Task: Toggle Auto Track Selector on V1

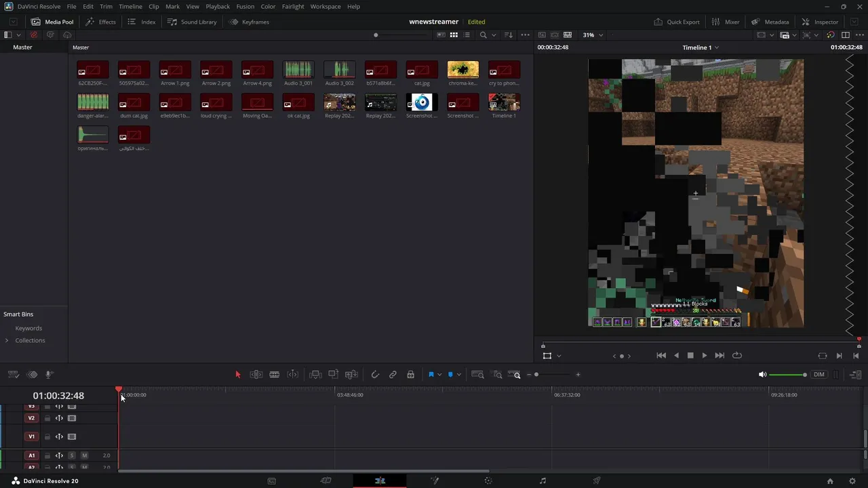Action: pos(59,437)
